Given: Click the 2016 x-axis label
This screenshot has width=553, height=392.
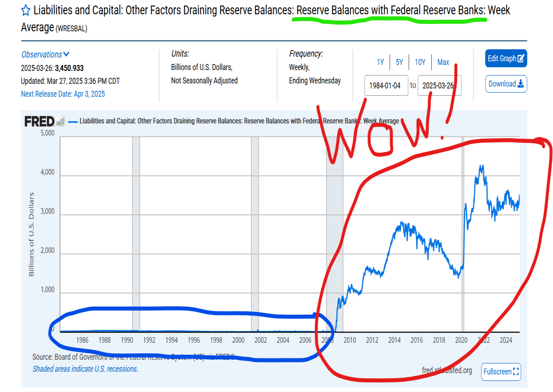Looking at the screenshot, I should (x=417, y=340).
